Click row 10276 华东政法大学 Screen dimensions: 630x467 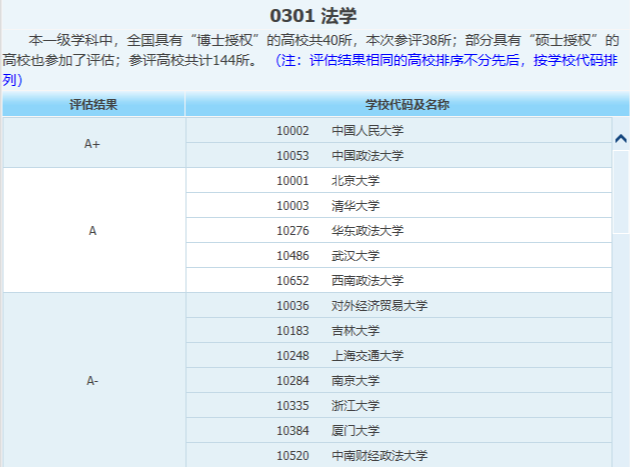399,230
